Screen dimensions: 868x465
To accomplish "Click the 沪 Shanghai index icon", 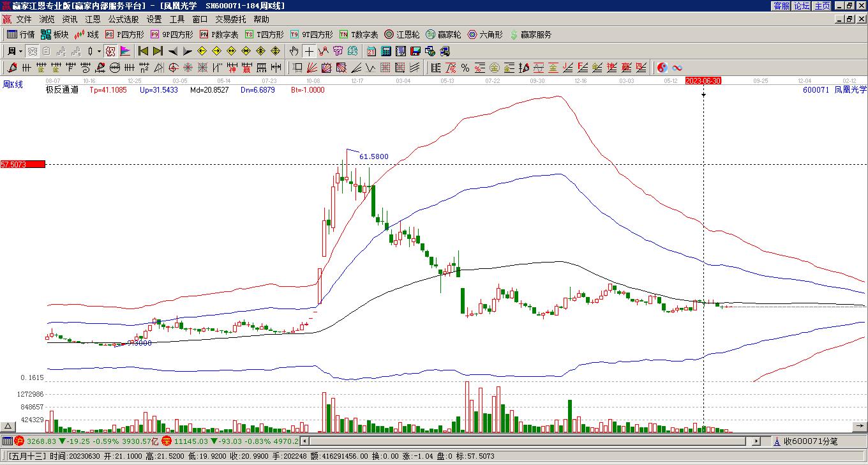I will point(19,441).
